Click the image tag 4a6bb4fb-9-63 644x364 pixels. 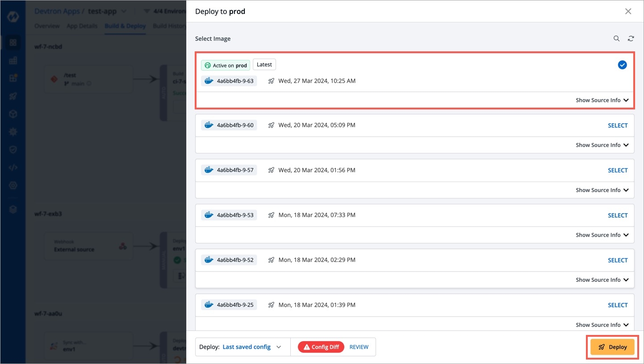coord(229,81)
